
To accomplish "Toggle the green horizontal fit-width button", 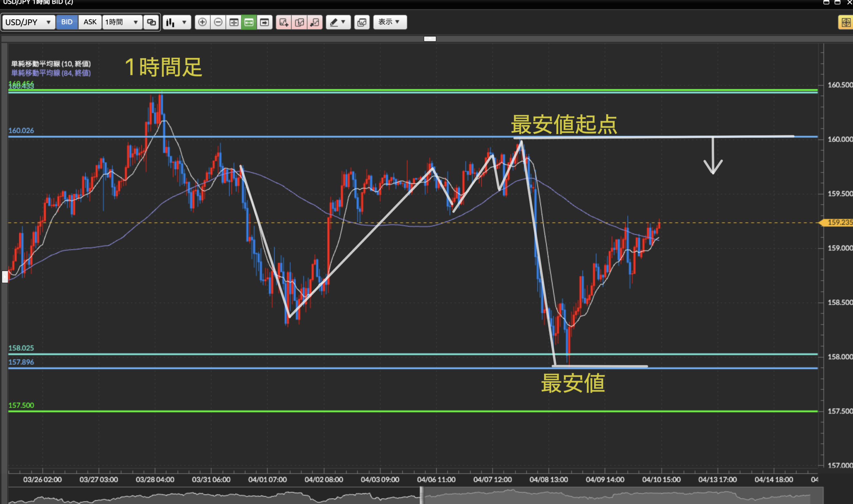I will point(249,22).
